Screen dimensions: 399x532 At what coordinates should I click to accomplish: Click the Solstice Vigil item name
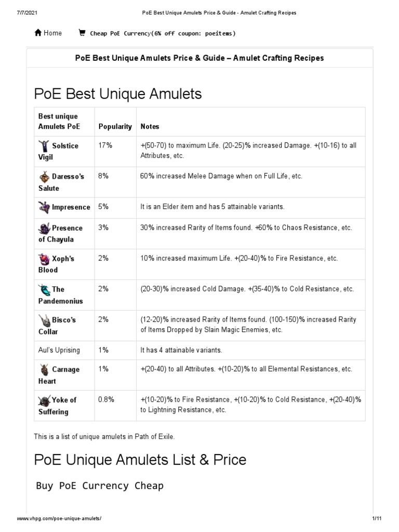point(65,146)
